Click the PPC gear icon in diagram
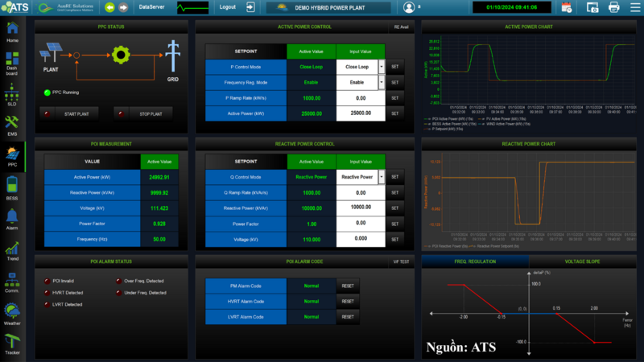This screenshot has height=362, width=644. [121, 55]
